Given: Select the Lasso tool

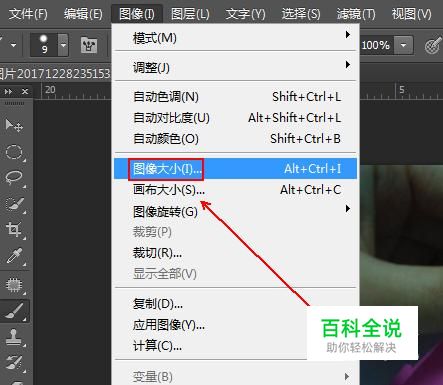Looking at the screenshot, I should click(x=14, y=178).
